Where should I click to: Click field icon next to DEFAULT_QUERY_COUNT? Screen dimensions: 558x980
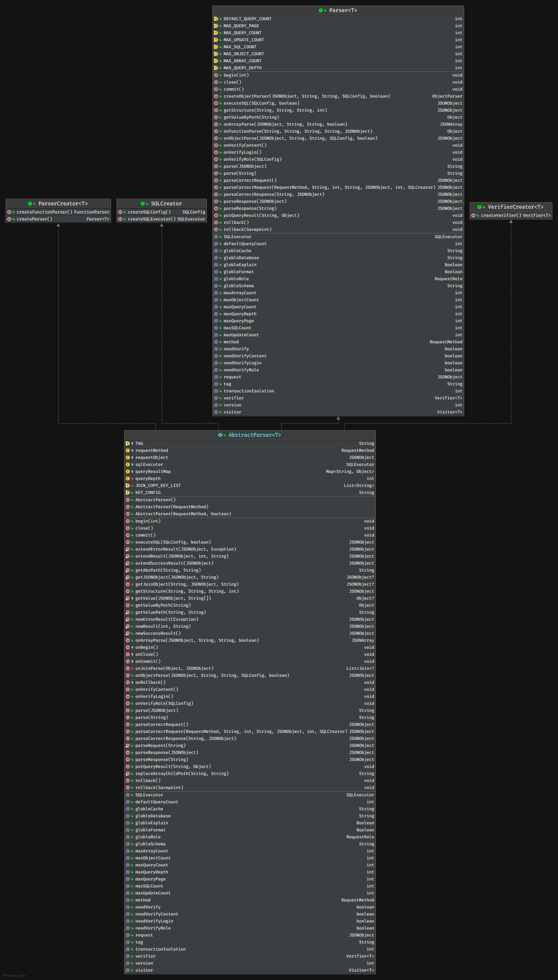(x=216, y=19)
